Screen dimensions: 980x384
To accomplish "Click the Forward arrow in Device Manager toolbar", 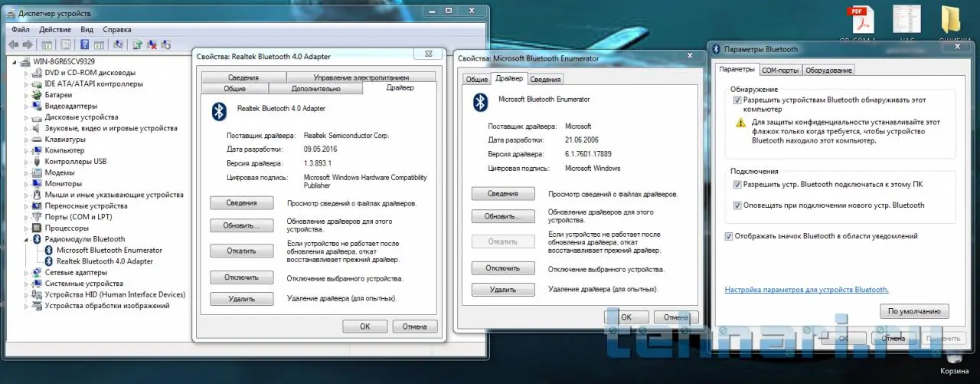I will 28,44.
